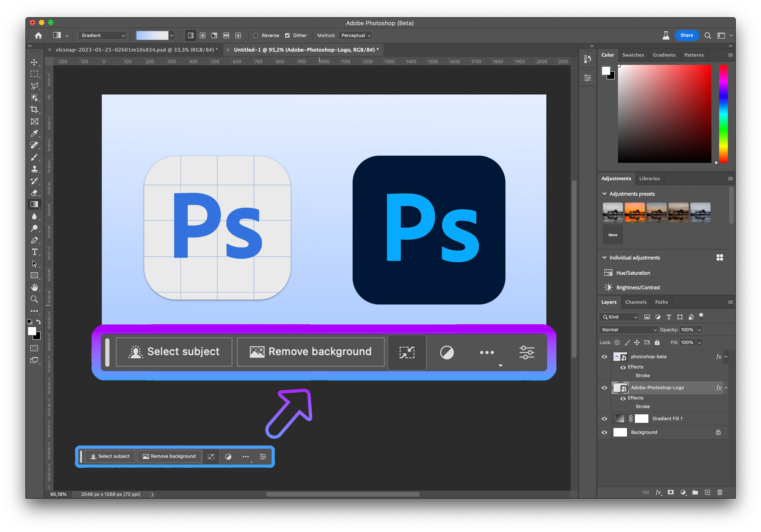Click small Remove background button
761x532 pixels.
click(x=169, y=456)
